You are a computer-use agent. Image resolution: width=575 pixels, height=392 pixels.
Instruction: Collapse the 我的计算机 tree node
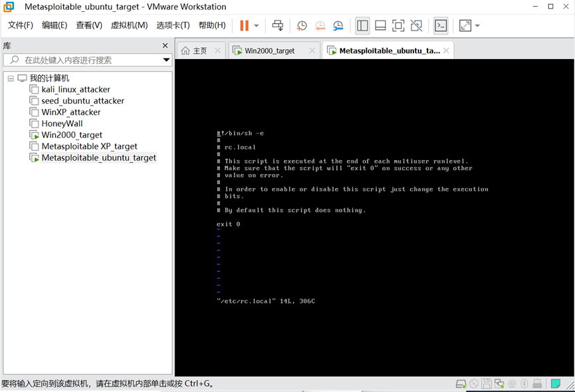coord(11,78)
